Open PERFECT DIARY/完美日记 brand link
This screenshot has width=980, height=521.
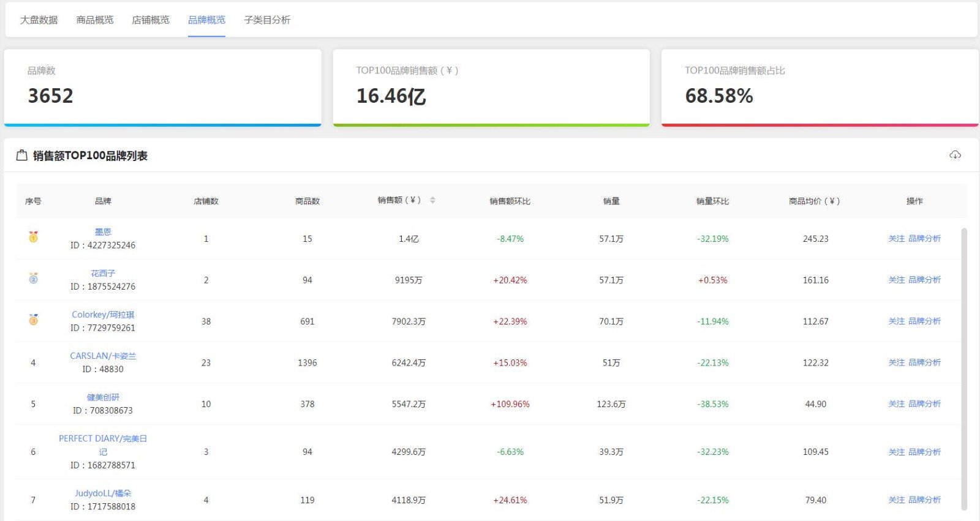103,439
